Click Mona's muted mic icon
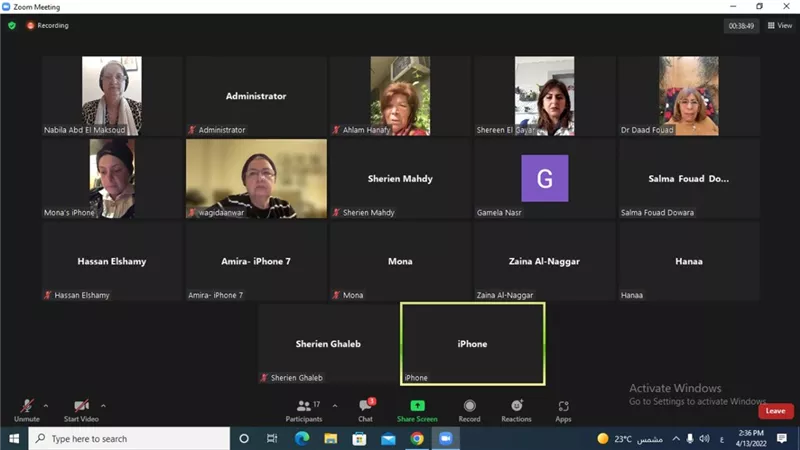 pyautogui.click(x=336, y=295)
